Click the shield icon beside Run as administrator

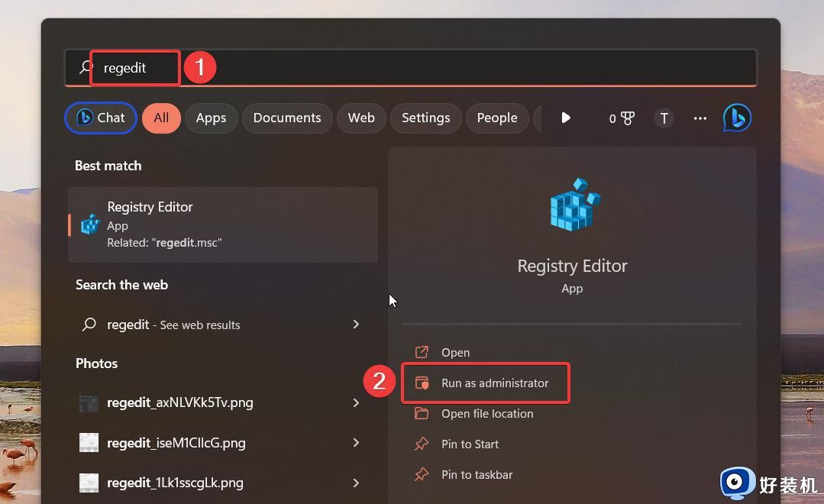[422, 383]
